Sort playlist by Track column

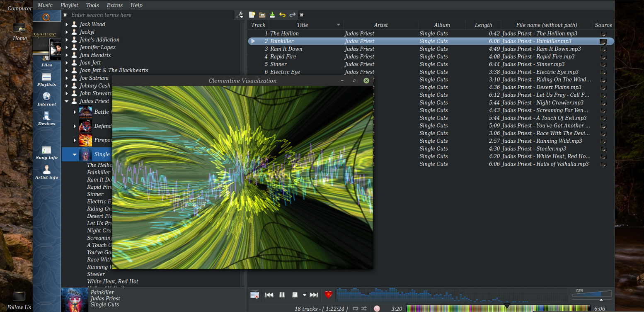click(258, 25)
